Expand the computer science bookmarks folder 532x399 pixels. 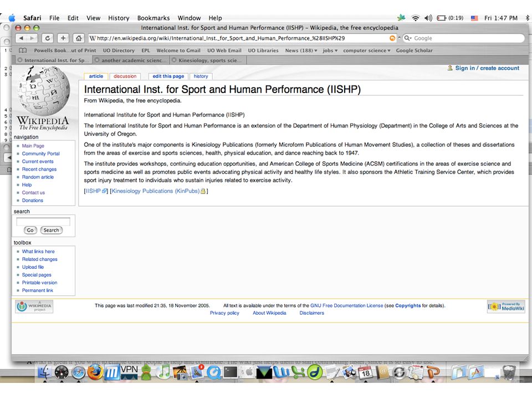point(366,50)
